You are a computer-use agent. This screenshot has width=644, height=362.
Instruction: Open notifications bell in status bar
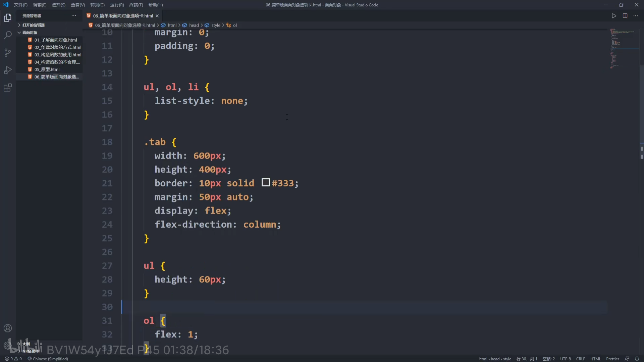click(x=637, y=359)
